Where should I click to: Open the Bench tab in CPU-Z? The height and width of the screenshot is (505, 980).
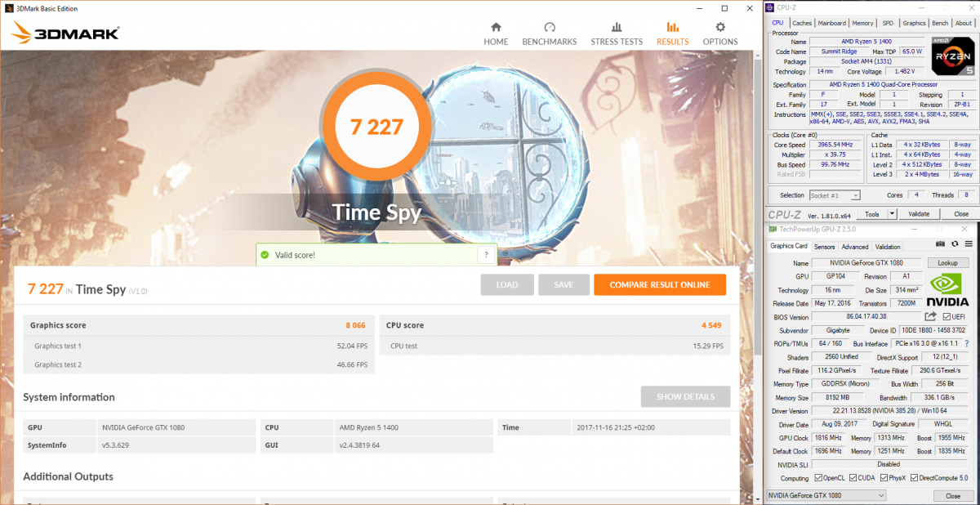[x=940, y=23]
